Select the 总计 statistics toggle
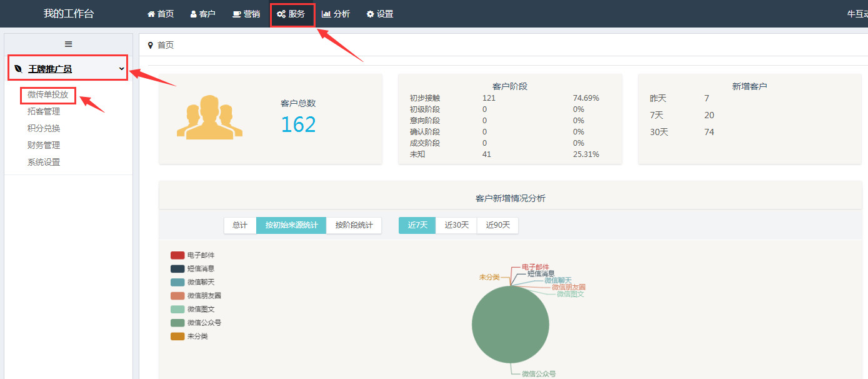This screenshot has width=868, height=379. pos(239,225)
